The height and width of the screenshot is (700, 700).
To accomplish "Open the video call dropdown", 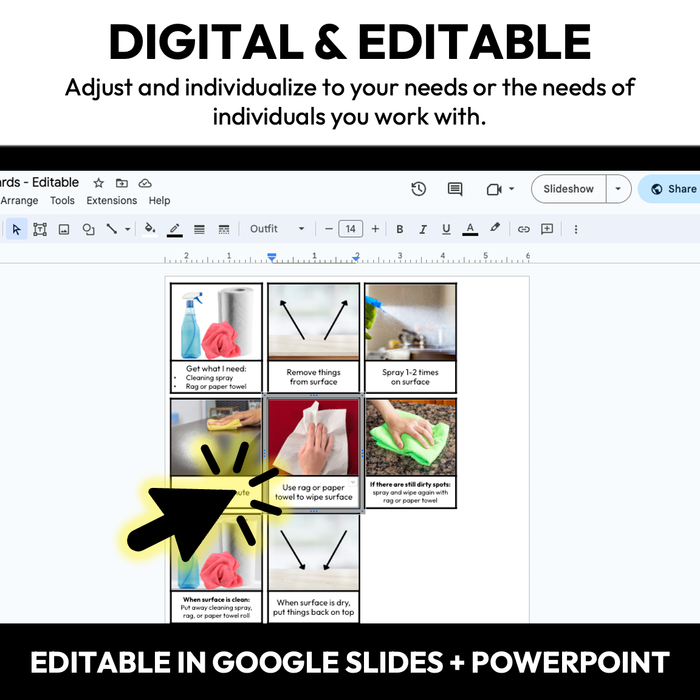I will pos(500,189).
